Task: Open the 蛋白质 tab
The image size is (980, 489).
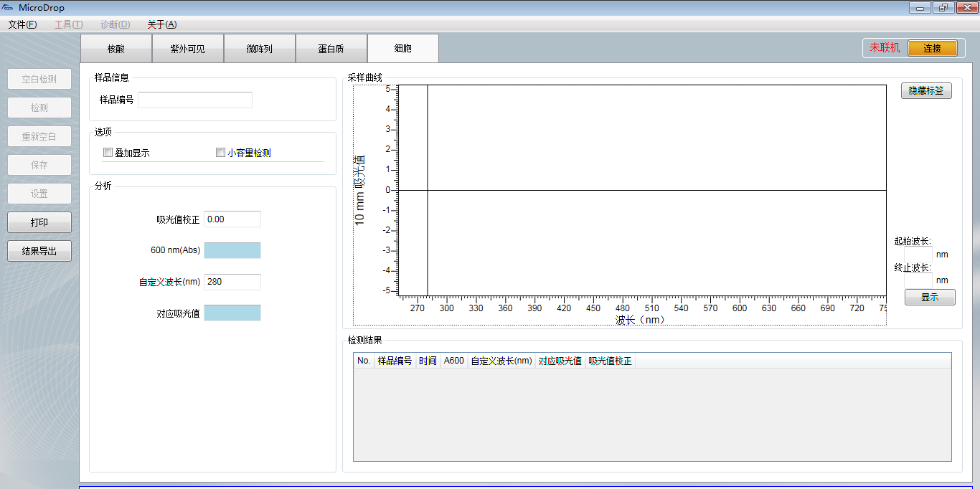Action: (x=331, y=49)
